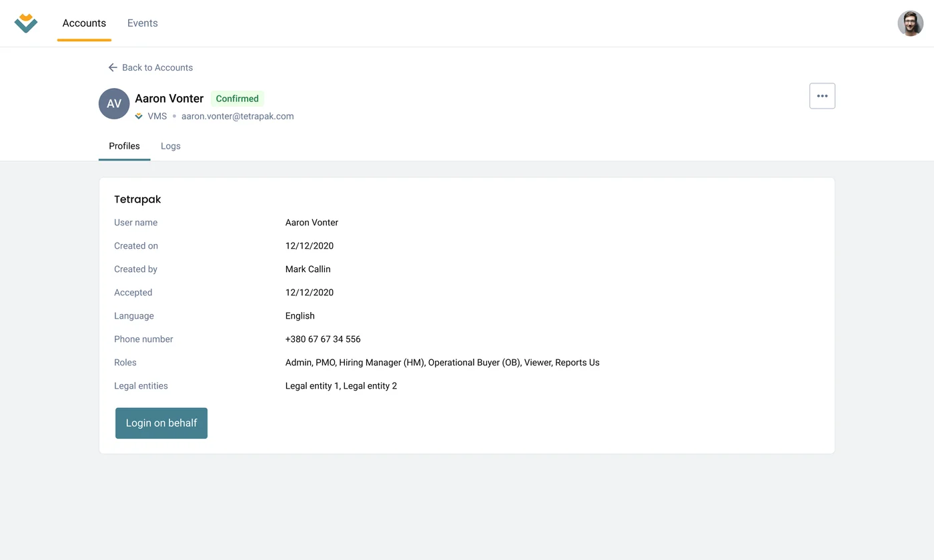Click the phone number +380 67 67 34 556
Image resolution: width=934 pixels, height=560 pixels.
point(323,339)
